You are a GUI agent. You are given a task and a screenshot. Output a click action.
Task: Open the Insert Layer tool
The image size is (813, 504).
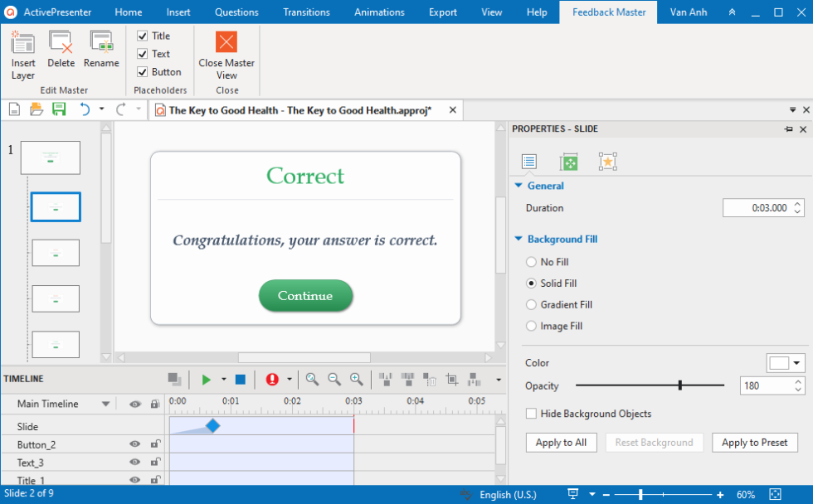tap(22, 51)
